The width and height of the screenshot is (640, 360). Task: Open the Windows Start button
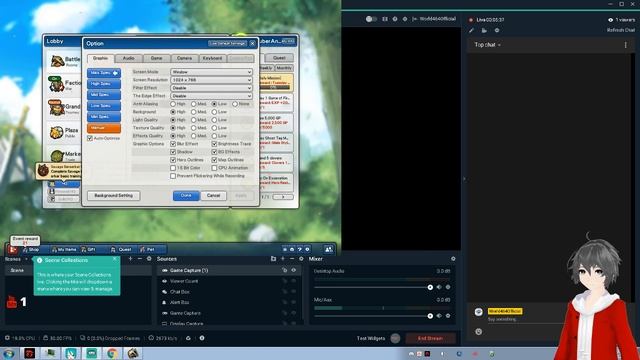(x=8, y=353)
